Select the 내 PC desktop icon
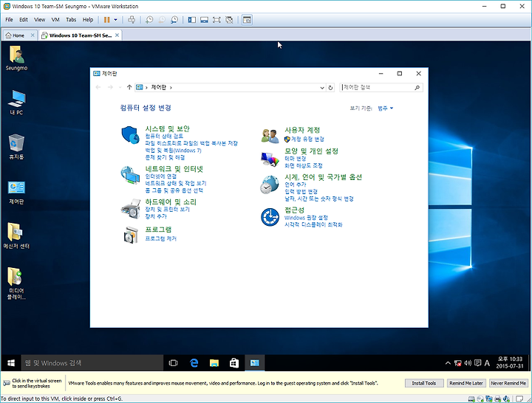The width and height of the screenshot is (532, 403). point(16,103)
